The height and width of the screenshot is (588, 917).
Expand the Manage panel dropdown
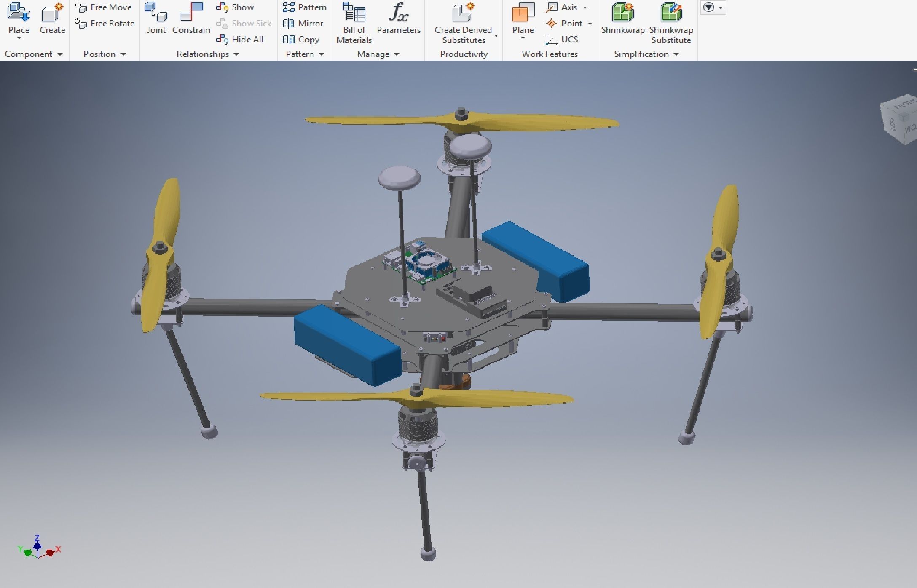pos(397,54)
